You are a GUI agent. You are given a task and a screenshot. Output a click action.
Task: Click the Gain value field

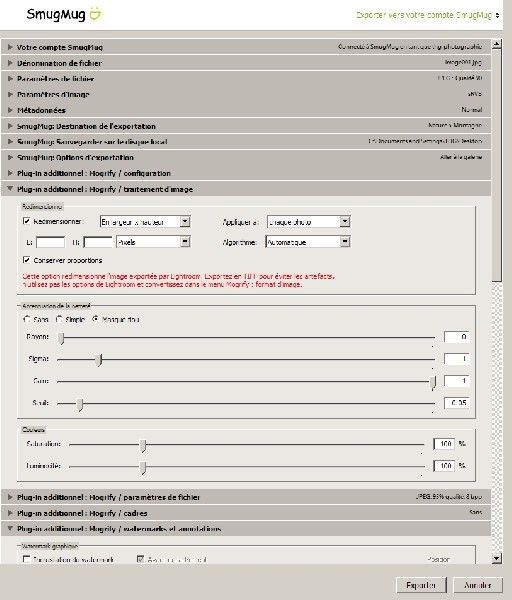click(457, 381)
